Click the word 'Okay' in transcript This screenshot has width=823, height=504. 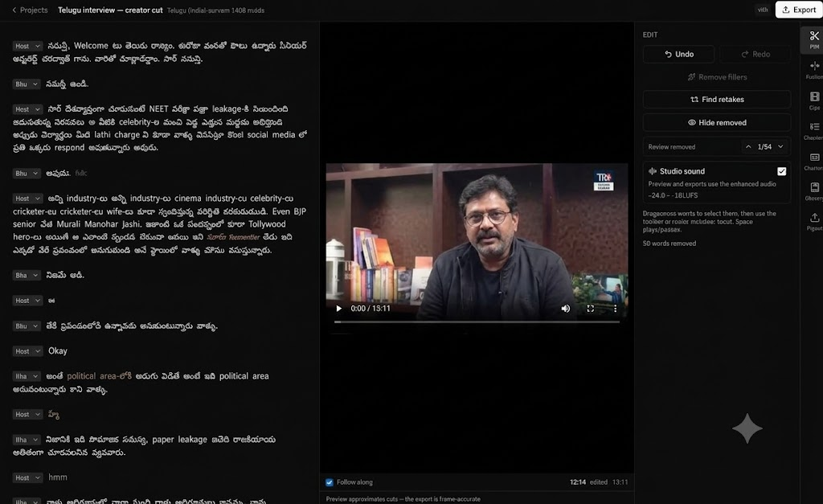(x=58, y=350)
